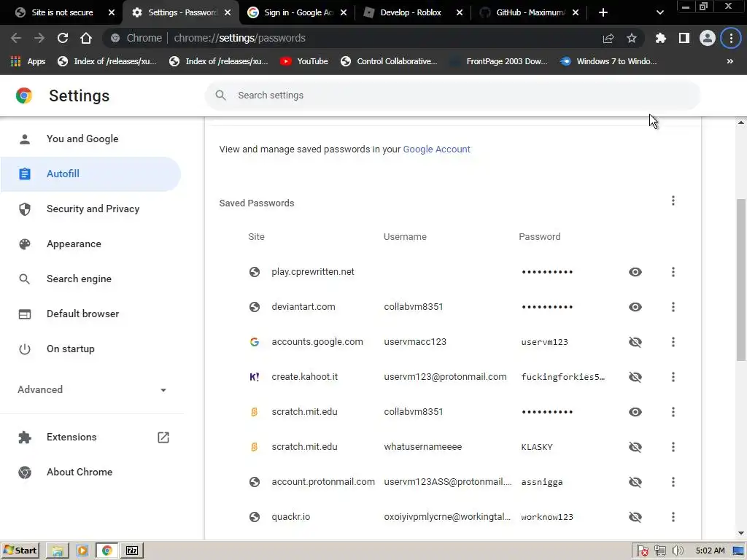Switch to the Site is not secure tab

pyautogui.click(x=62, y=12)
